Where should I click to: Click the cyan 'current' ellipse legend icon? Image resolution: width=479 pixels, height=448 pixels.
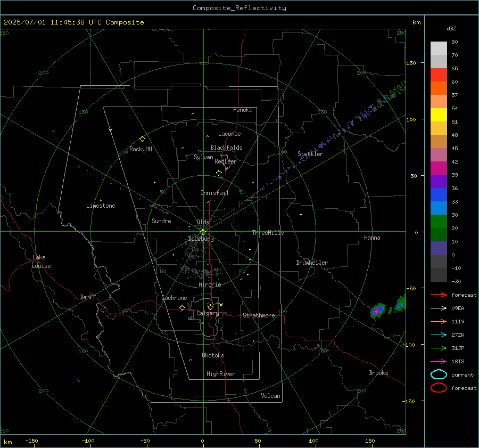pyautogui.click(x=439, y=374)
